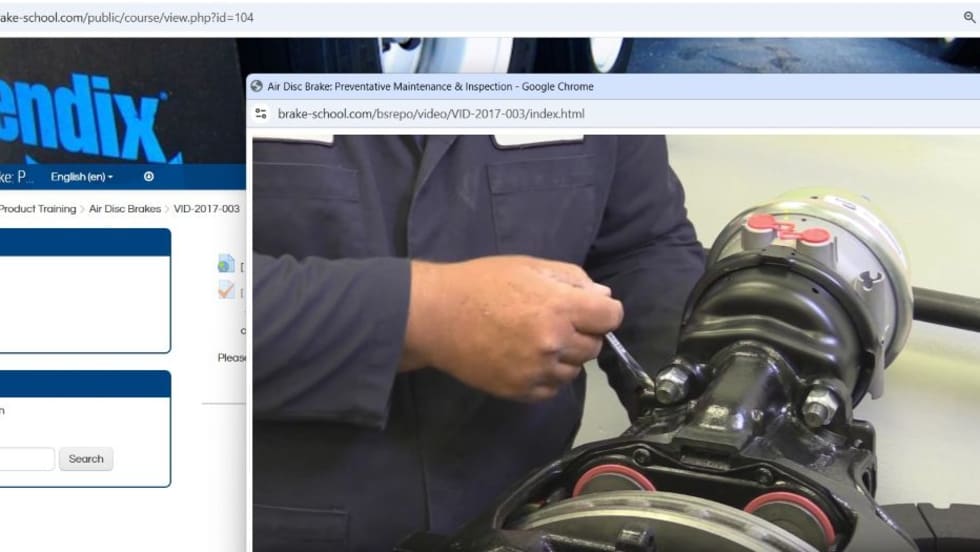This screenshot has height=552, width=980.
Task: Click the popup URL brake-school.com/bsrepo/video
Action: tap(431, 114)
